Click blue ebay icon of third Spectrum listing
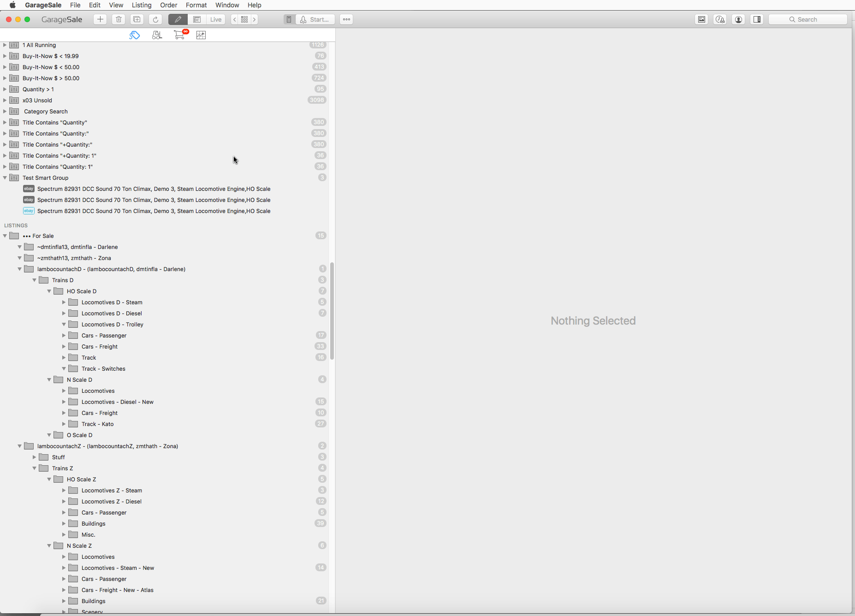The image size is (855, 616). point(29,211)
